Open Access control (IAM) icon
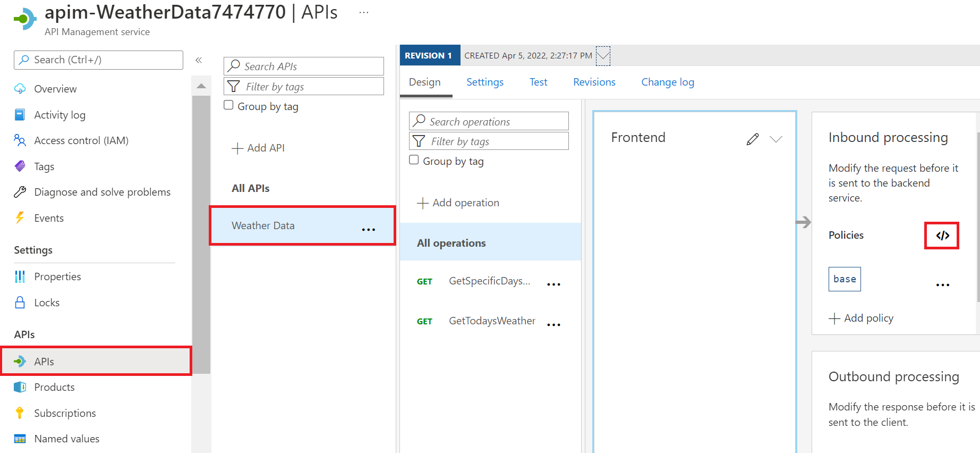Screen dimensions: 980x453 20,140
